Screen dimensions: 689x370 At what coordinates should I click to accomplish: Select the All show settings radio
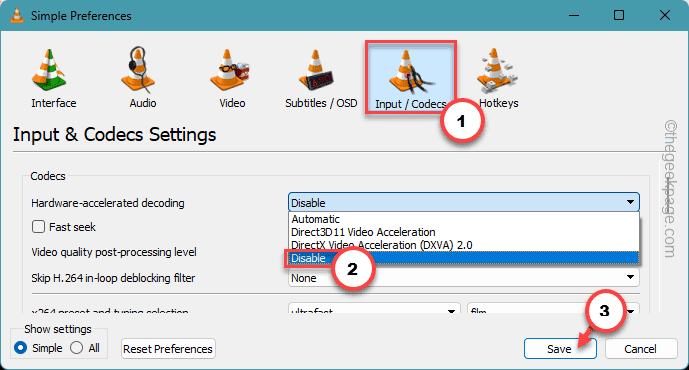click(76, 348)
